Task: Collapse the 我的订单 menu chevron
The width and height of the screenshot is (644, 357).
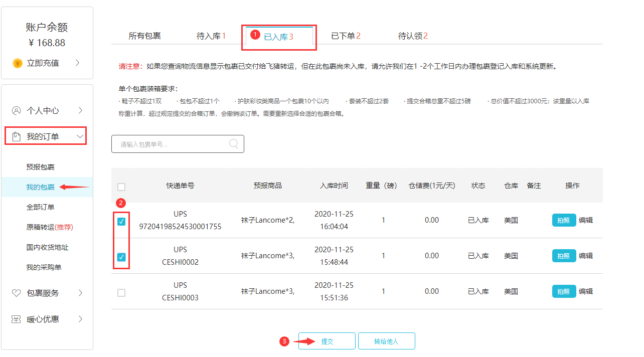Action: [80, 136]
